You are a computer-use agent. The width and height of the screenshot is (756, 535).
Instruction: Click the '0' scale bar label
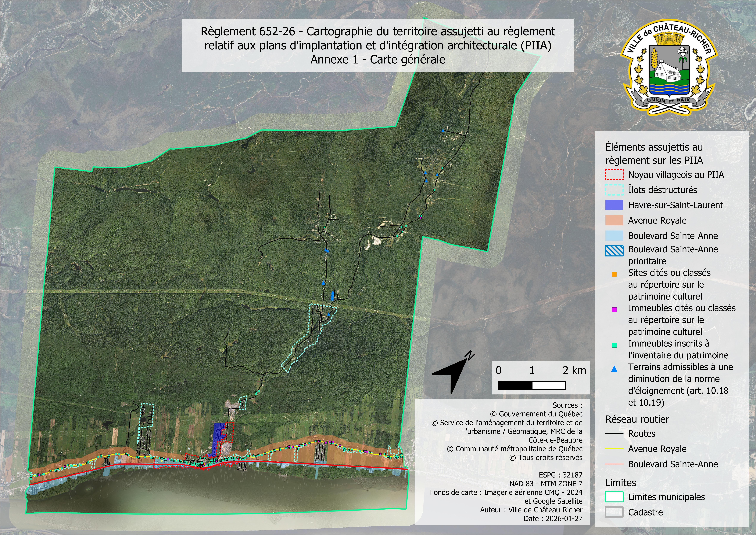(x=499, y=371)
